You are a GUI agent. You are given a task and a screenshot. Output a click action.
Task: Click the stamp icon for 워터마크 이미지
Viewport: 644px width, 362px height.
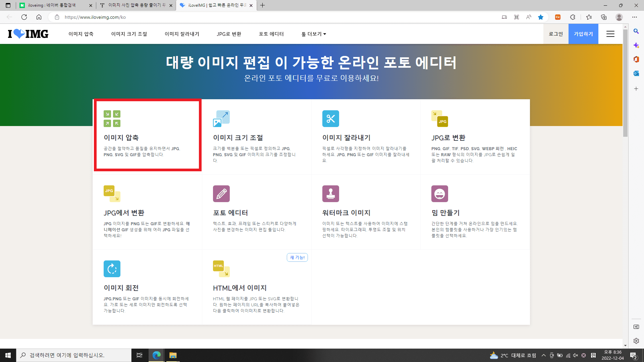click(331, 194)
